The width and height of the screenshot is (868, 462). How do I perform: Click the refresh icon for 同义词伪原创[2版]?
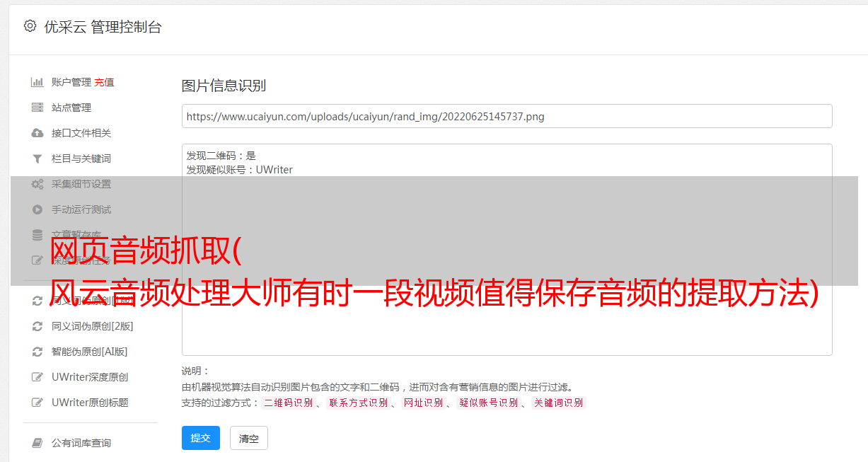(37, 326)
